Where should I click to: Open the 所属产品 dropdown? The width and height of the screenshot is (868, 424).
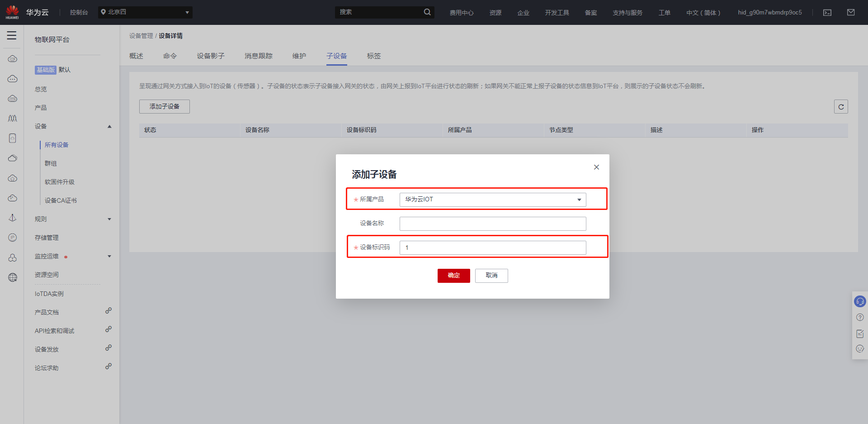(492, 200)
